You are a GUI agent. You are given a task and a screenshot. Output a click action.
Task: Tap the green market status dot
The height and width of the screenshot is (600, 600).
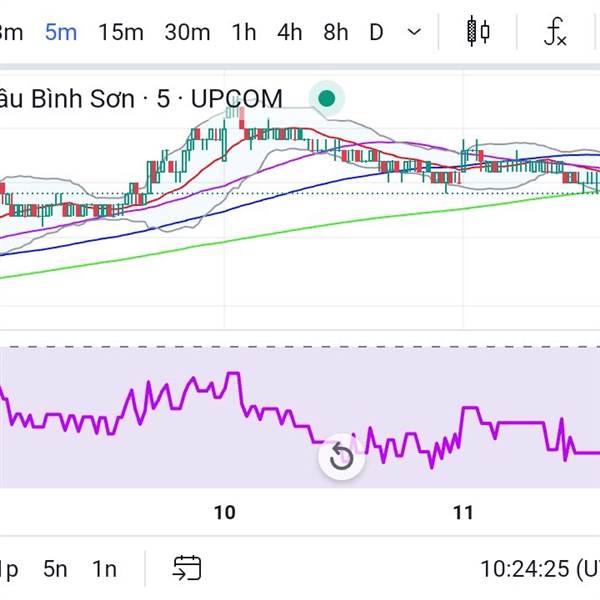(326, 98)
